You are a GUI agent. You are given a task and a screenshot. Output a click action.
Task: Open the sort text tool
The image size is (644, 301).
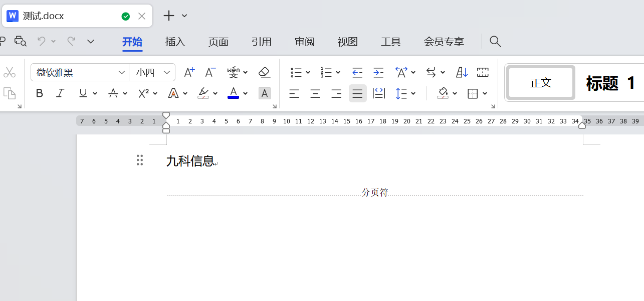pyautogui.click(x=462, y=72)
